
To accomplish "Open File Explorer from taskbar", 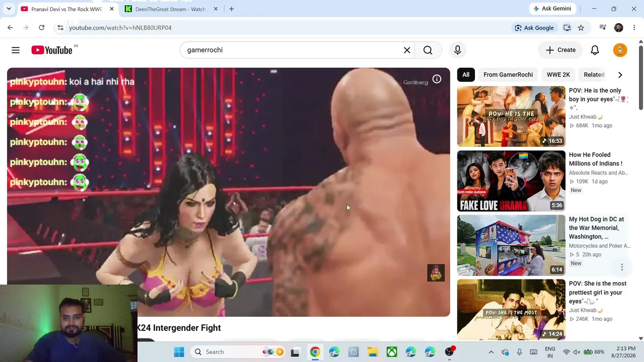I will [372, 352].
